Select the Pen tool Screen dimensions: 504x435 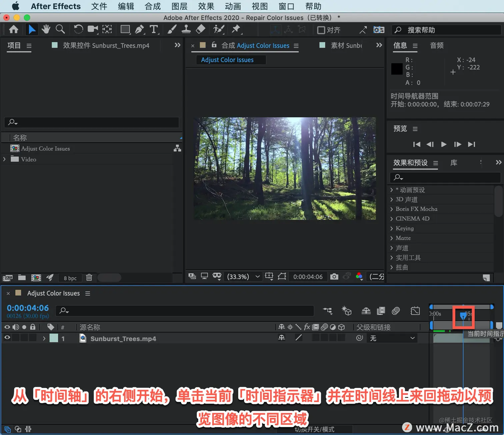coord(139,29)
